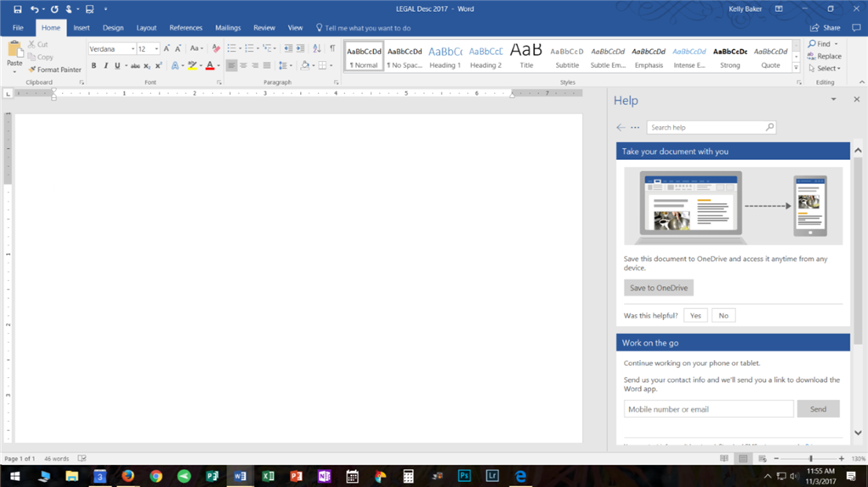868x487 pixels.
Task: Select Center text alignment
Action: click(243, 66)
